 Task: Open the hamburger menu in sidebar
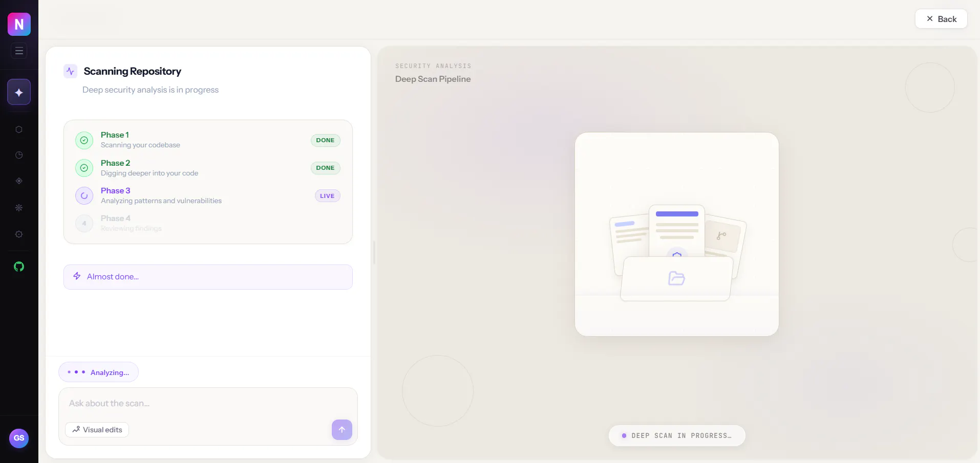point(19,51)
